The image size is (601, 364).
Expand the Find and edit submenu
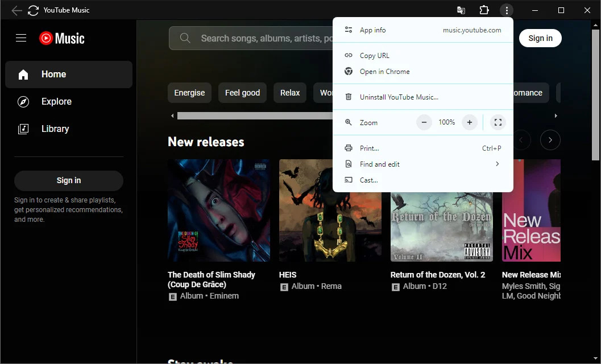click(422, 164)
